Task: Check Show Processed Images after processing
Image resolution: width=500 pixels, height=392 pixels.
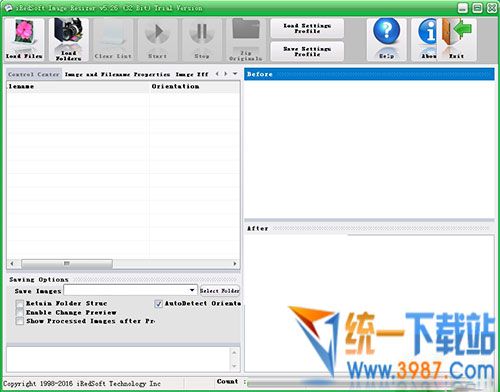Action: 20,321
